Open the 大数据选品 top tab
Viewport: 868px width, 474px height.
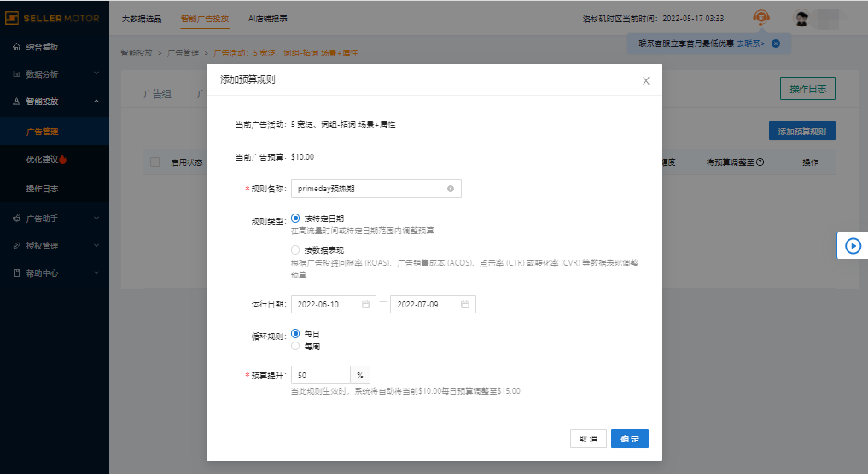pos(142,19)
